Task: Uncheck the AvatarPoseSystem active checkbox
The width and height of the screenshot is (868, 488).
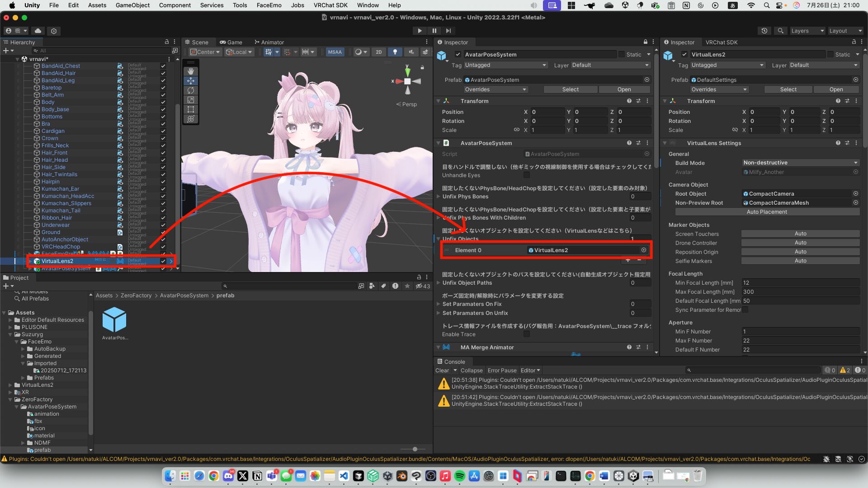Action: (x=458, y=54)
